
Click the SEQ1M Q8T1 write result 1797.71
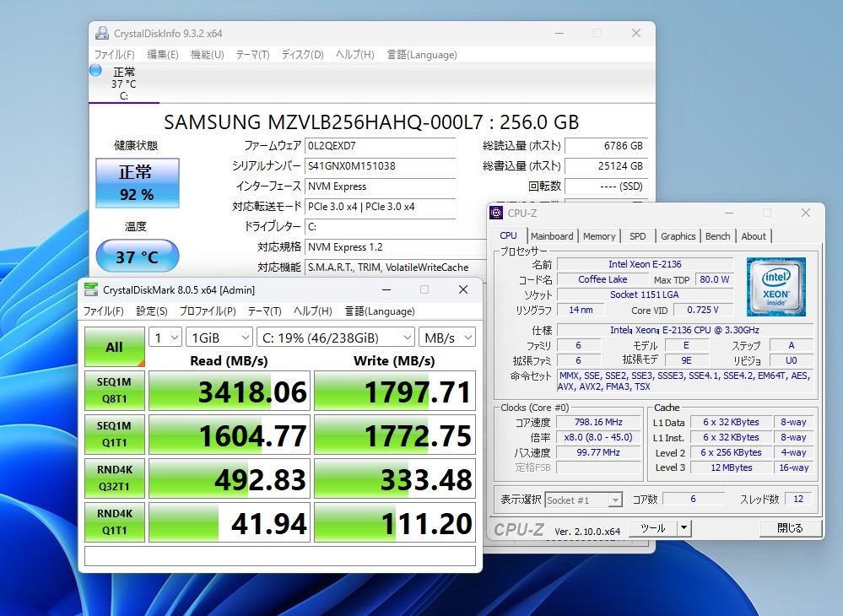395,391
